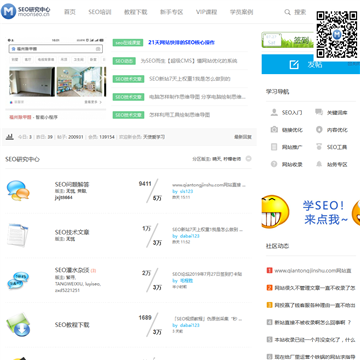Open the SEO技术文章 forum

[x=72, y=232]
